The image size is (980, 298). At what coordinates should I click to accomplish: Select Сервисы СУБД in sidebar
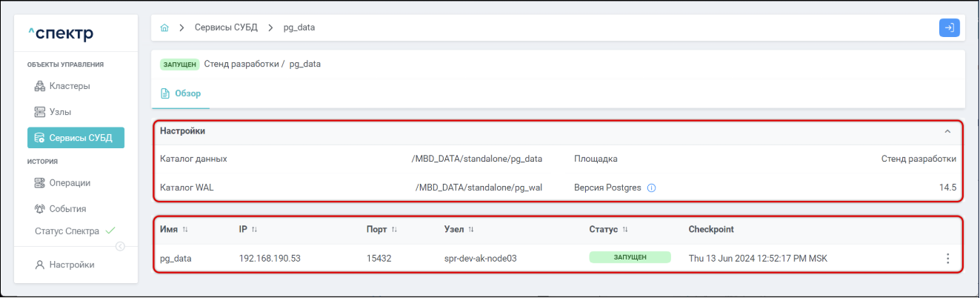point(76,138)
